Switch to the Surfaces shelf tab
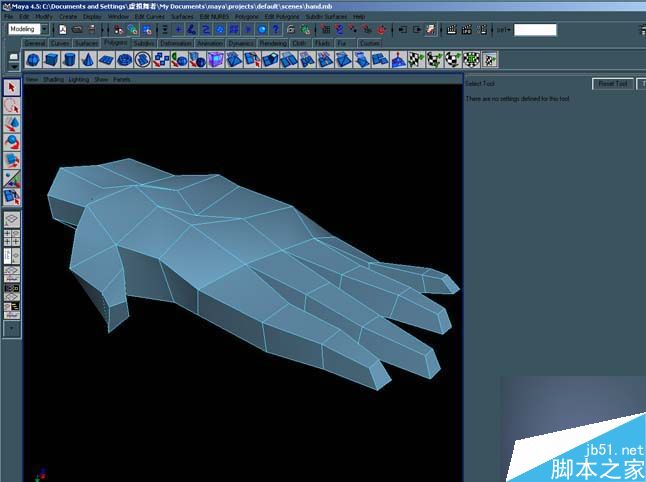The width and height of the screenshot is (646, 482). [x=87, y=43]
